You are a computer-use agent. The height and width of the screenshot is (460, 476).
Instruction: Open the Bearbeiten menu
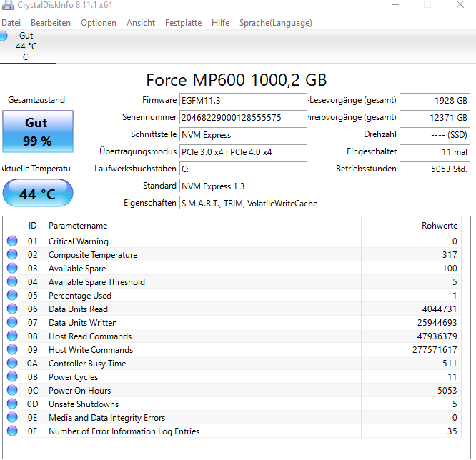pyautogui.click(x=51, y=23)
